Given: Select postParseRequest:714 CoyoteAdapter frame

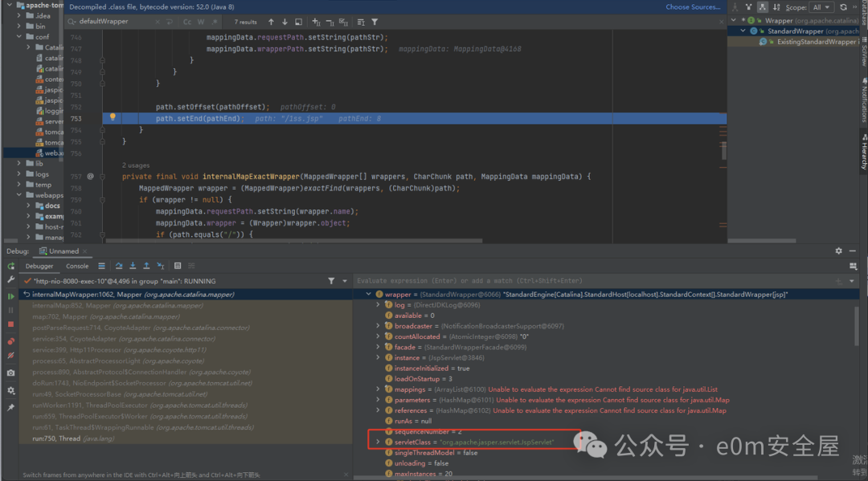Looking at the screenshot, I should 186,328.
